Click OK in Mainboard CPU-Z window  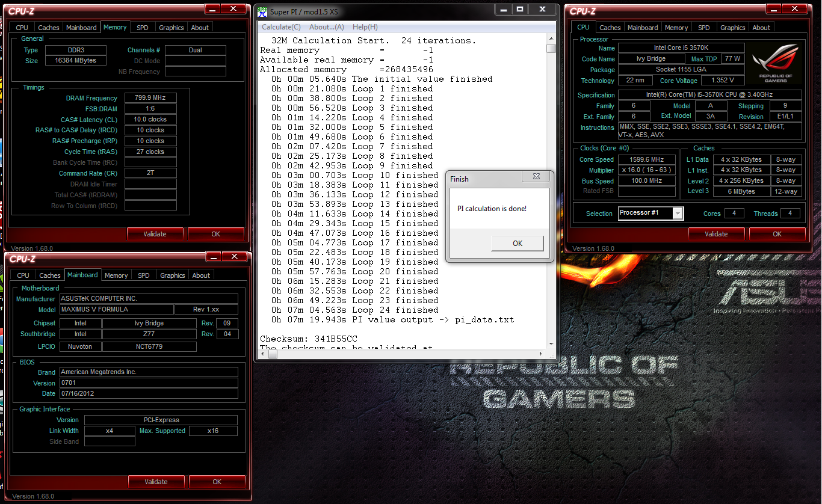(217, 482)
